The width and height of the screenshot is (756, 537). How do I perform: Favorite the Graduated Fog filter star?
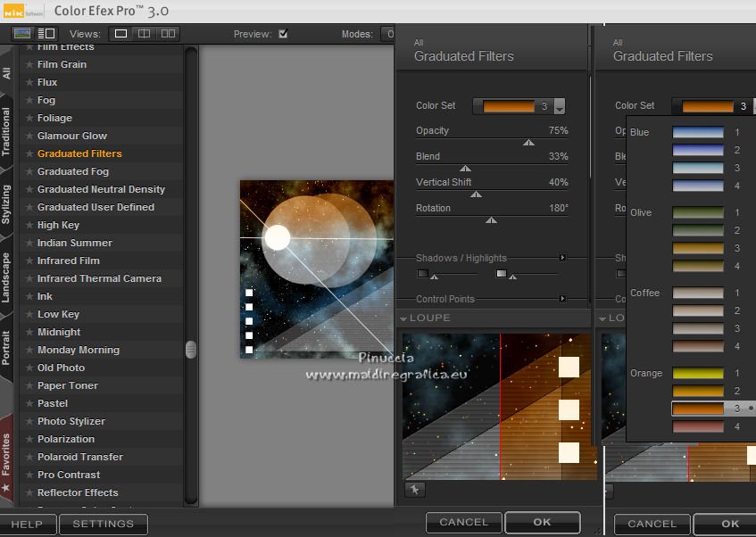(x=29, y=171)
